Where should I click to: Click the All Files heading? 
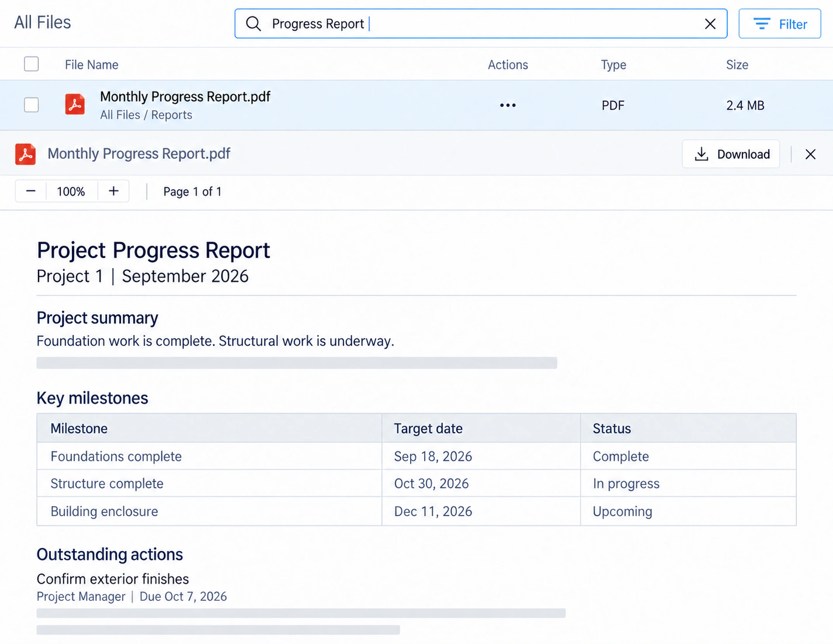43,22
